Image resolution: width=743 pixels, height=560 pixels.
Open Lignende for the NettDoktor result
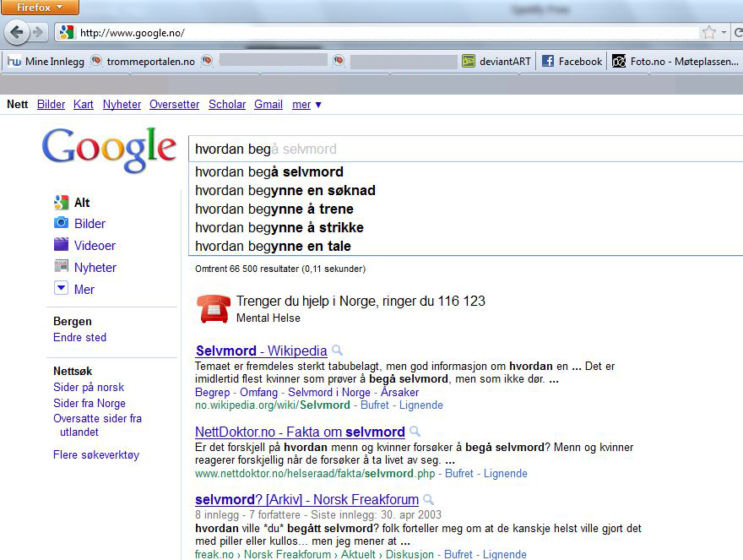[506, 473]
